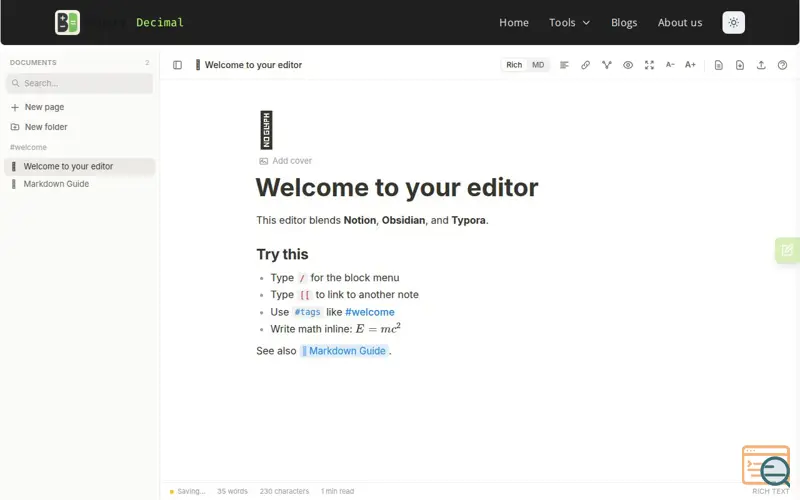
Task: Open the outline list icon in toolbar
Action: [564, 65]
